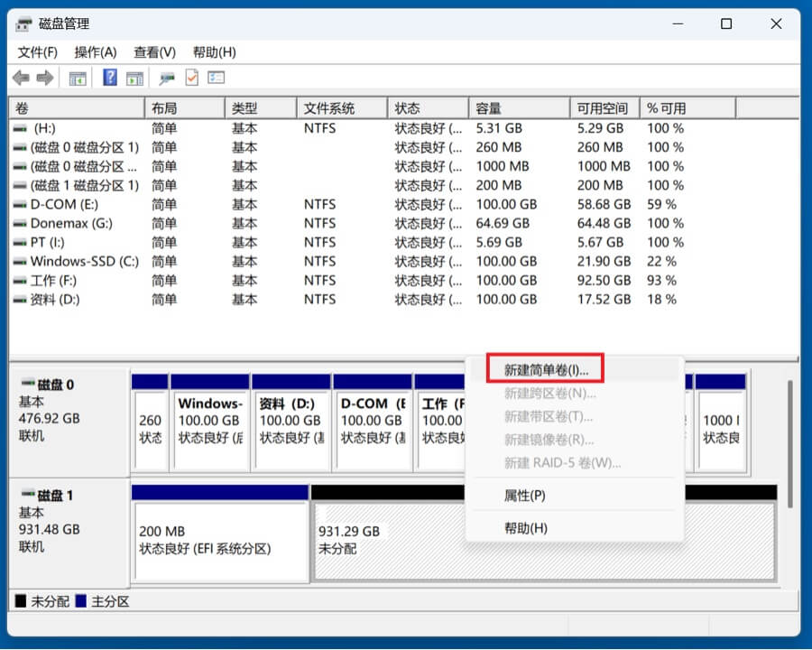This screenshot has width=812, height=650.
Task: Open the 操作(A) menu
Action: click(x=95, y=51)
